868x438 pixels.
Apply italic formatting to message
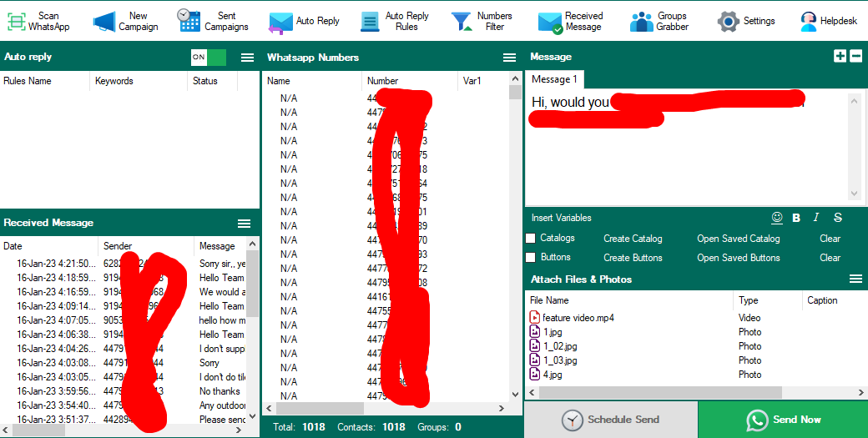pyautogui.click(x=816, y=218)
